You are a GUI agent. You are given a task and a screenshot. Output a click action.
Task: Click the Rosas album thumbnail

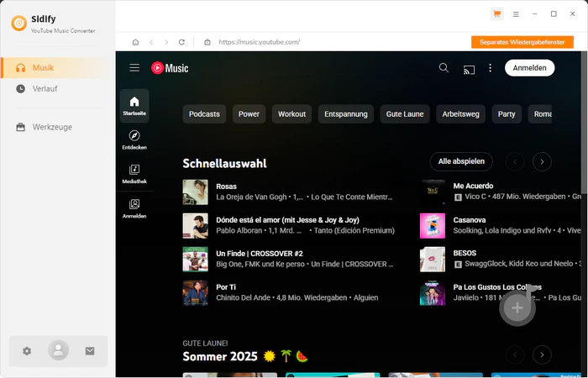(x=196, y=192)
